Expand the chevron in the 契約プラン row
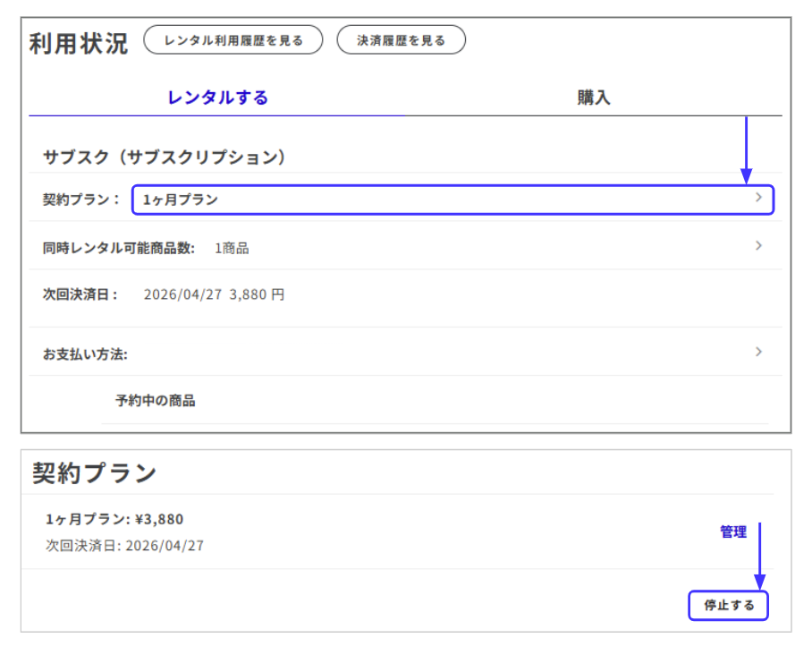 pos(758,198)
